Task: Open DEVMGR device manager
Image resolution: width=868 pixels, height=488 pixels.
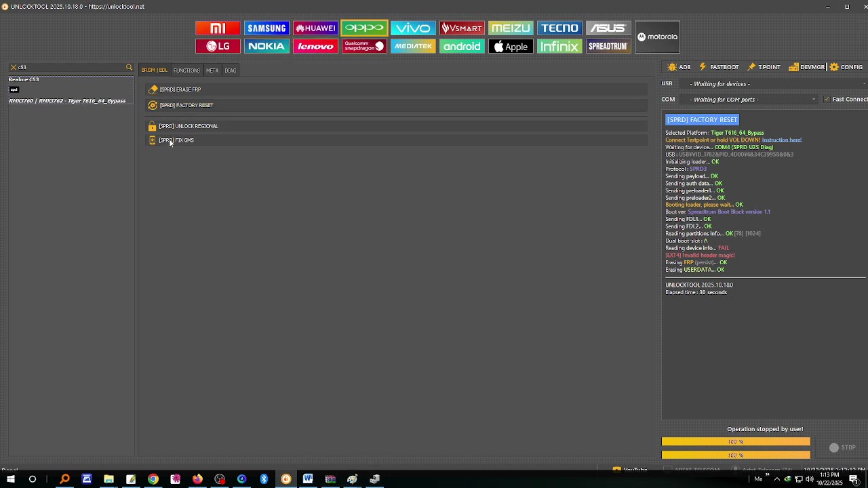Action: [807, 67]
